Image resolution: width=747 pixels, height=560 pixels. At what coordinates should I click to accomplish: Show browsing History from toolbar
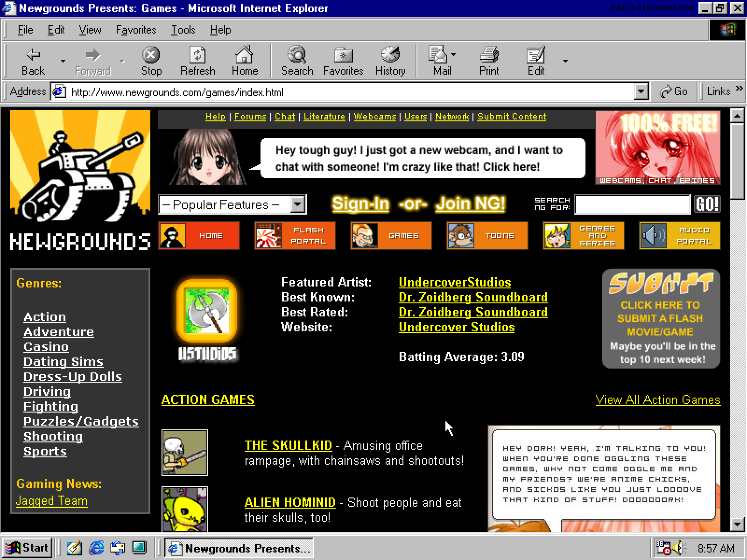[390, 61]
